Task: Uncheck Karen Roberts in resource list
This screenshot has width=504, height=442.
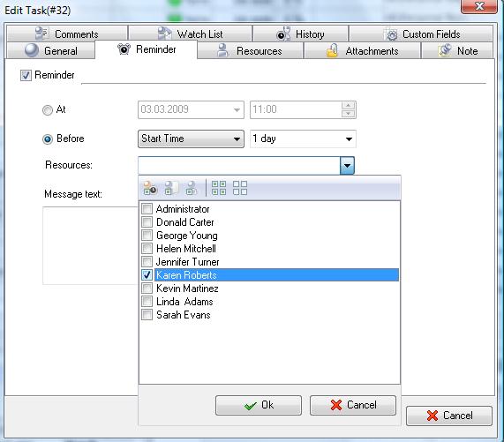Action: click(x=147, y=275)
